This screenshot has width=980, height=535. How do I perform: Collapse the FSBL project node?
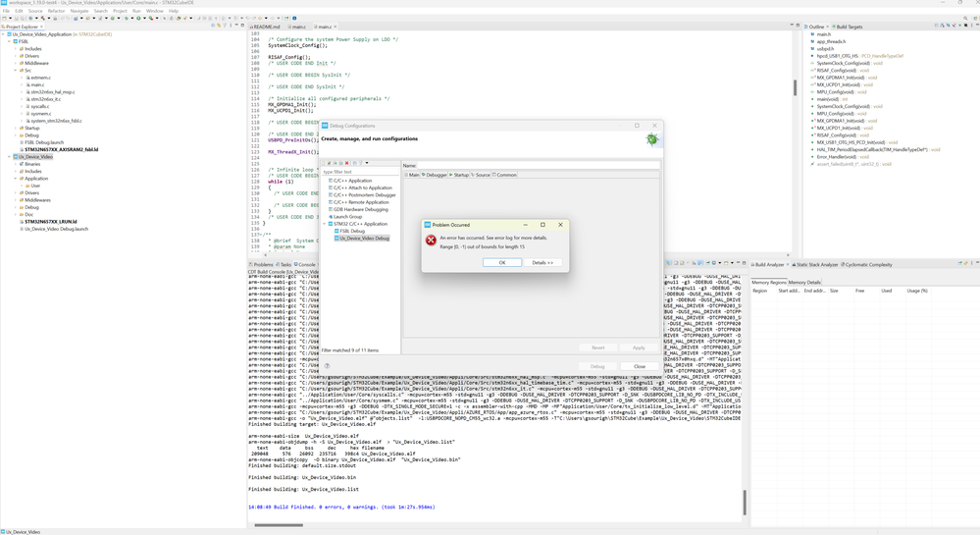pyautogui.click(x=10, y=41)
